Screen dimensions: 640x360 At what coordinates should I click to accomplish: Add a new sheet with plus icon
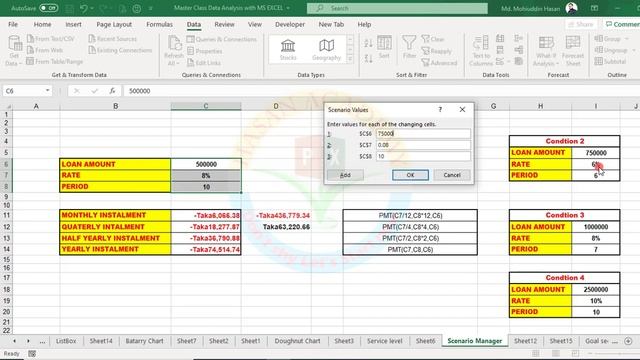628,341
